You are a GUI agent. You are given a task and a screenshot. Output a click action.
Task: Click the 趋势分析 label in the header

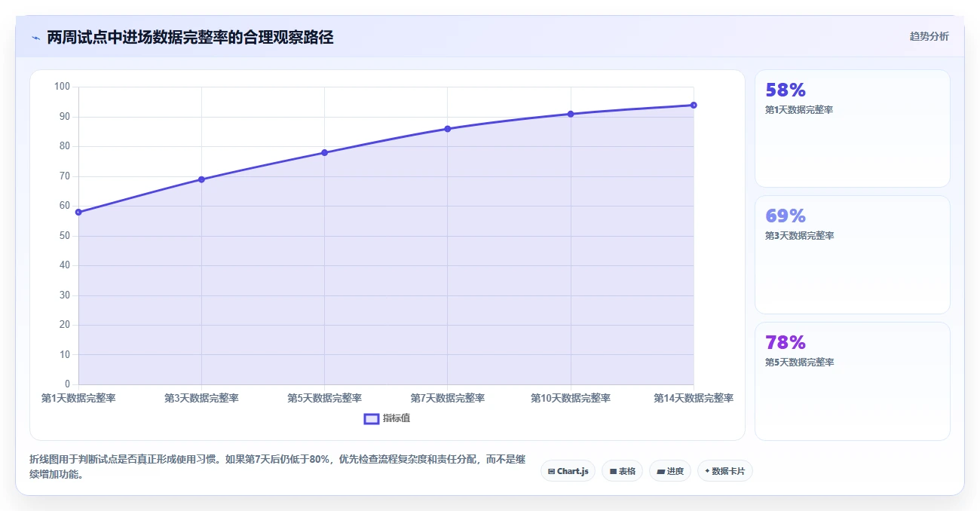coord(929,36)
